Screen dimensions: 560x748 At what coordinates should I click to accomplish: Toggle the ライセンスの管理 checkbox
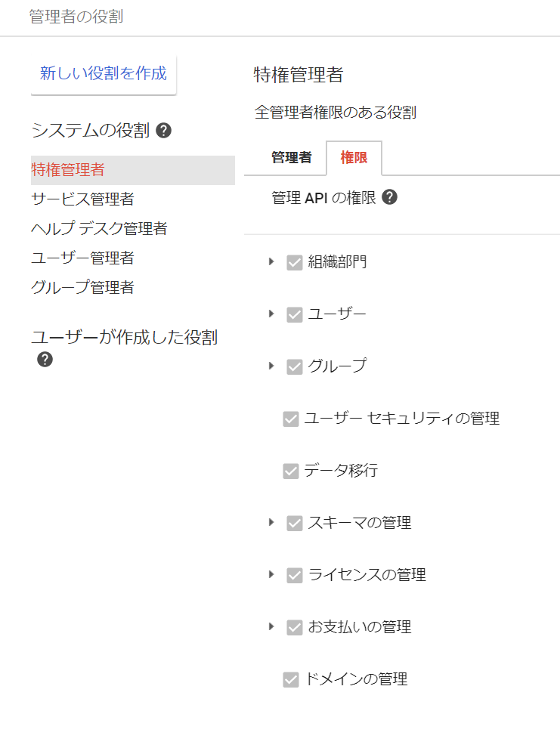coord(295,576)
